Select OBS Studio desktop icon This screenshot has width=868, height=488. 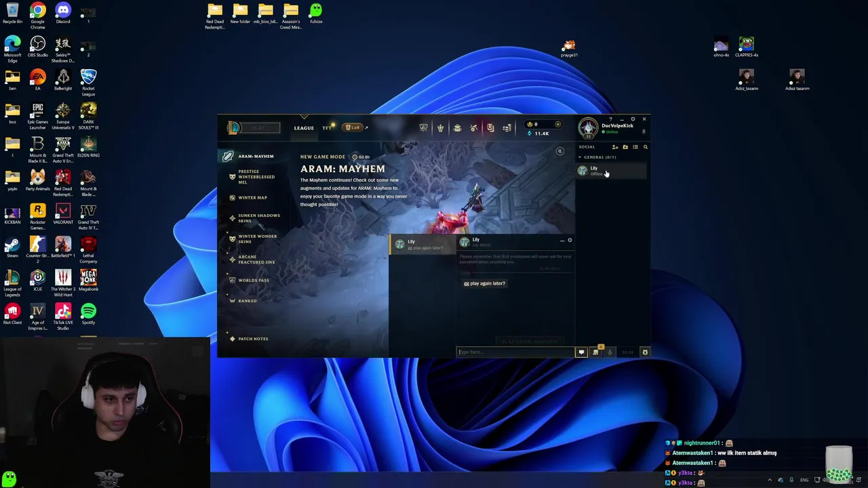coord(37,47)
